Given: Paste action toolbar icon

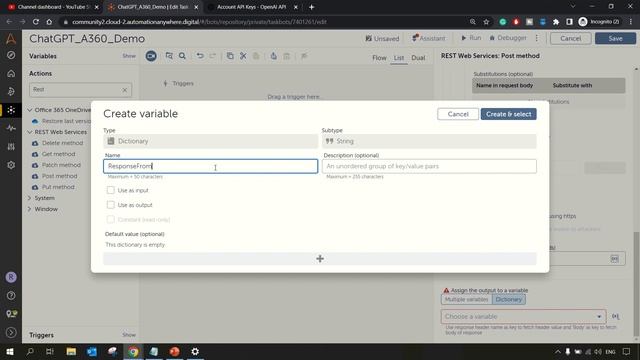Looking at the screenshot, I should tap(256, 56).
